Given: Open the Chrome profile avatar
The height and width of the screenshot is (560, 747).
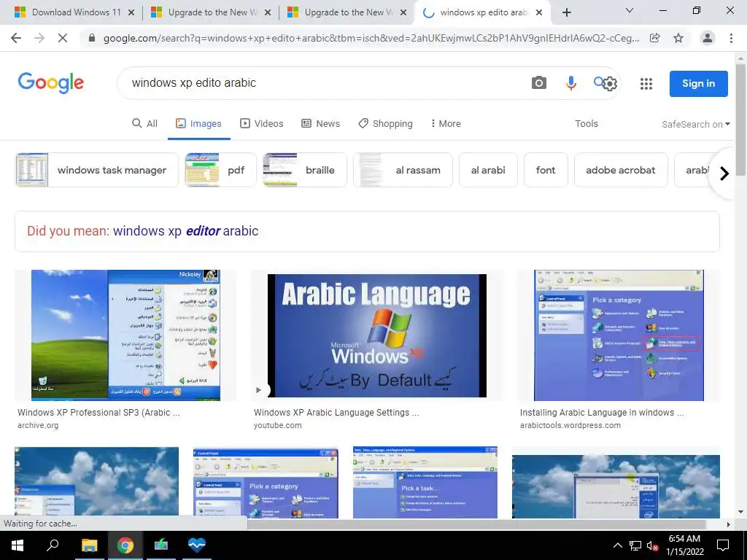Looking at the screenshot, I should [x=708, y=38].
